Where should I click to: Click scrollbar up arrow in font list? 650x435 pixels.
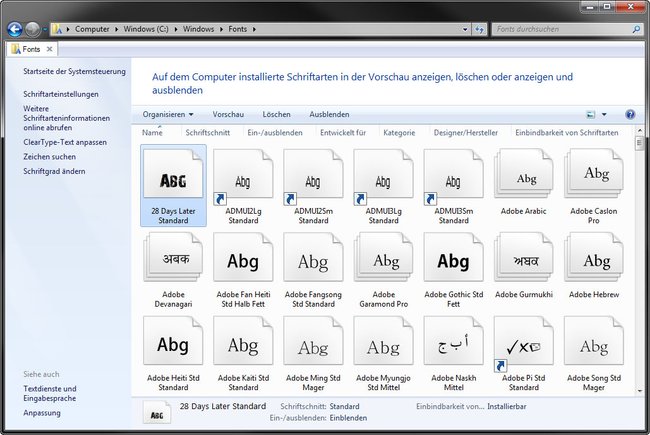point(639,130)
